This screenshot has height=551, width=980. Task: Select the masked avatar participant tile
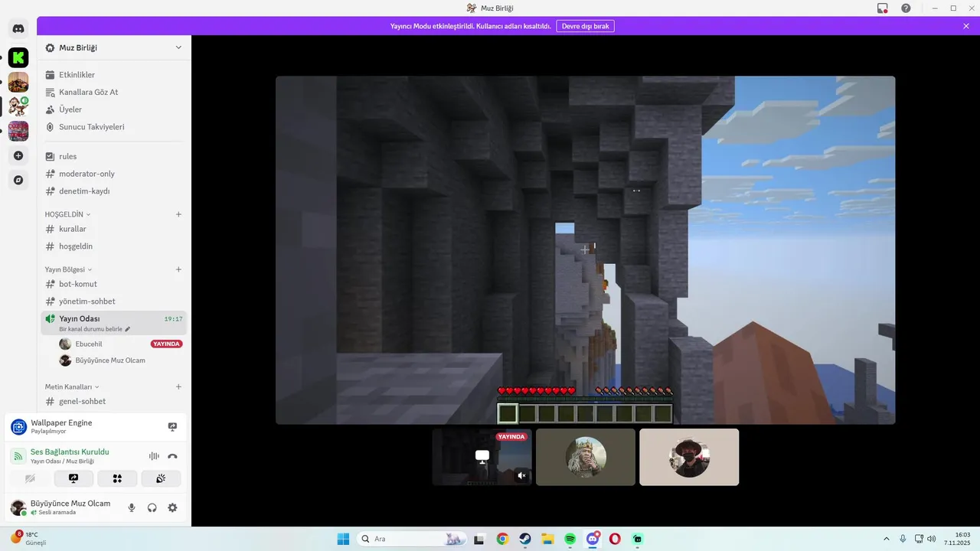tap(689, 457)
